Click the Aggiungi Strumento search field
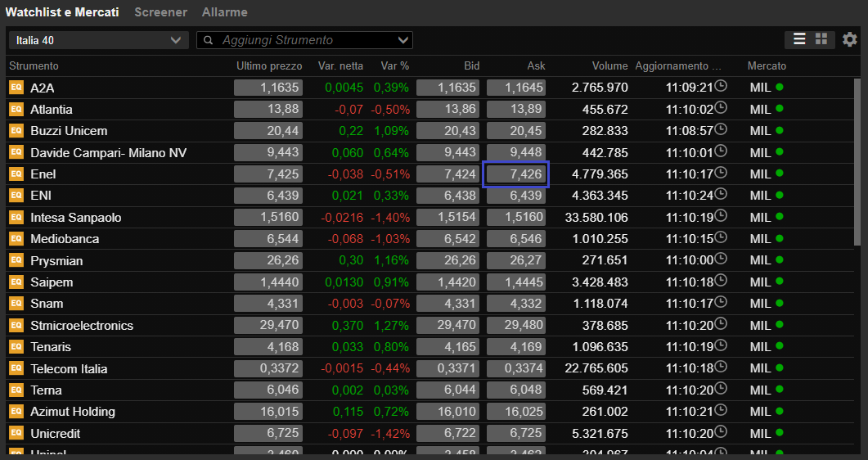 (x=307, y=40)
